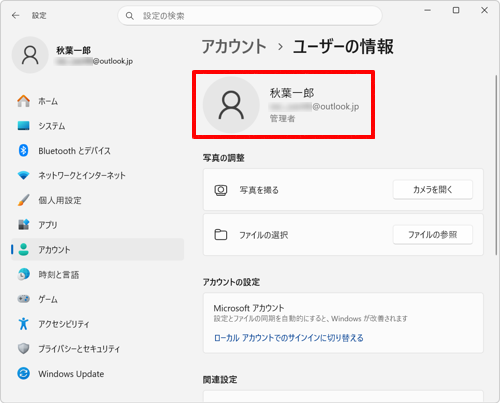Image resolution: width=500 pixels, height=403 pixels.
Task: Click the ゲーム controller icon
Action: coord(24,299)
